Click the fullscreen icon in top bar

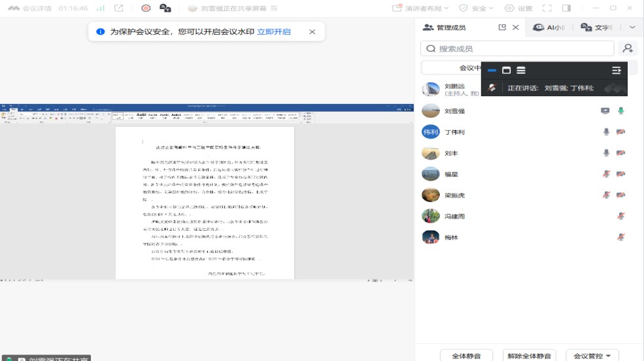point(547,9)
